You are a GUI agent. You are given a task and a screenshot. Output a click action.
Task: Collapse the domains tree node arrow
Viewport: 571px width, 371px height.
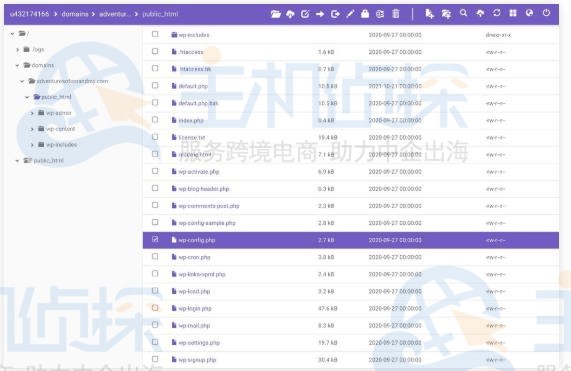[x=17, y=66]
